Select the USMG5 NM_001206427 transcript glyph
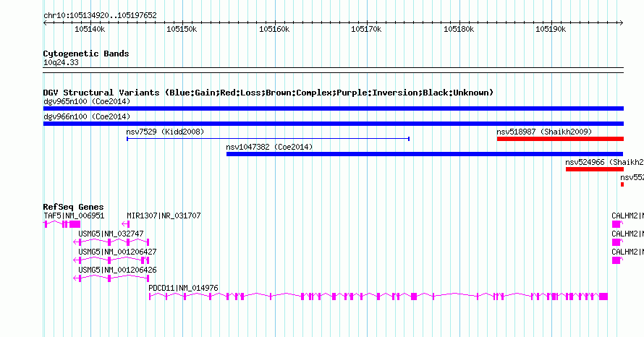Screen dimensions: 644x337 (111, 260)
